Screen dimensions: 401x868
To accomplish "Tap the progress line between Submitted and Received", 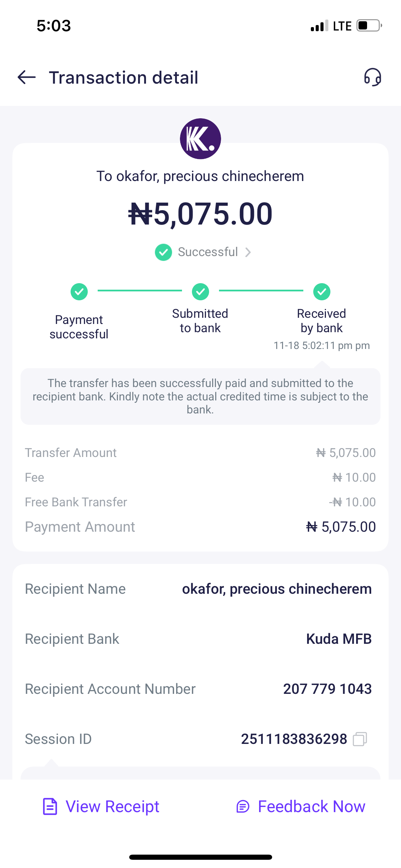I will [x=261, y=291].
